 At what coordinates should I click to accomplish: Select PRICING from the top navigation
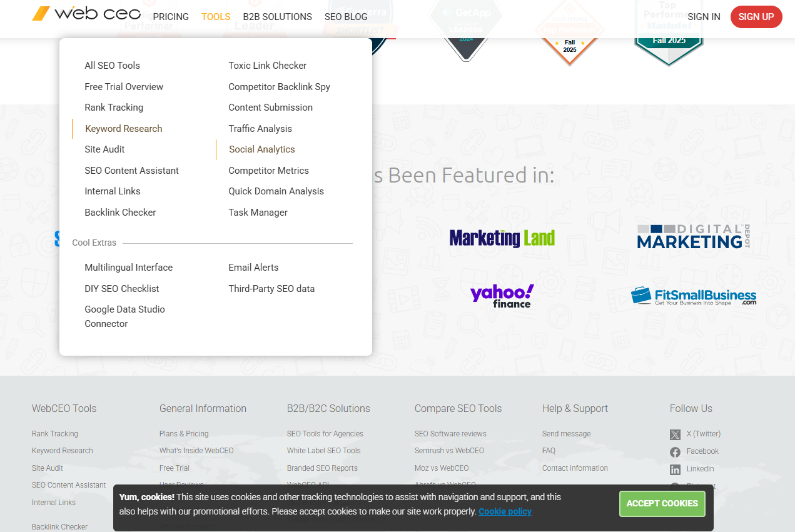pos(171,17)
